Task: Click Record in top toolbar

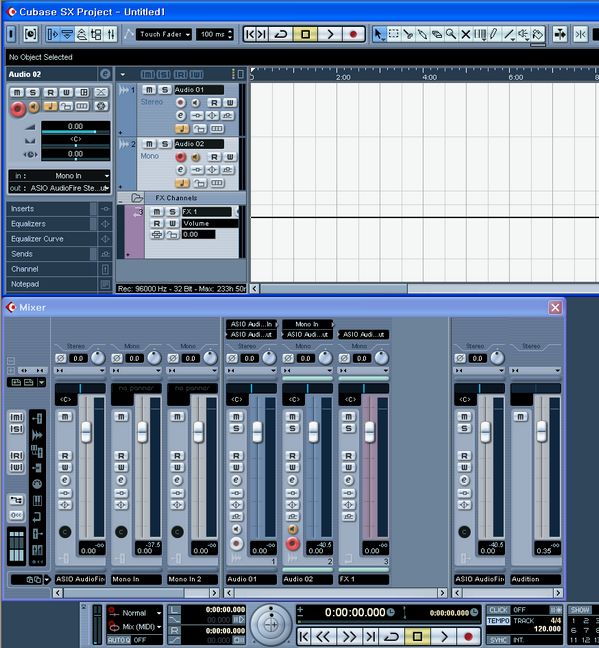Action: pyautogui.click(x=353, y=34)
